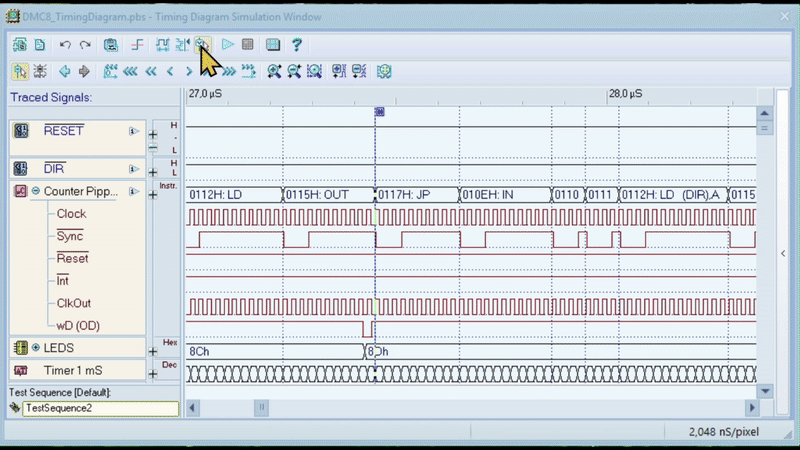The image size is (800, 450).
Task: Go forward with the gray right arrow
Action: coord(84,71)
